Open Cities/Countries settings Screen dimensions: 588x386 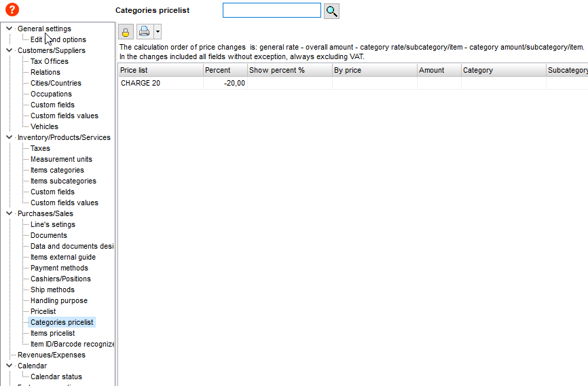(x=56, y=83)
